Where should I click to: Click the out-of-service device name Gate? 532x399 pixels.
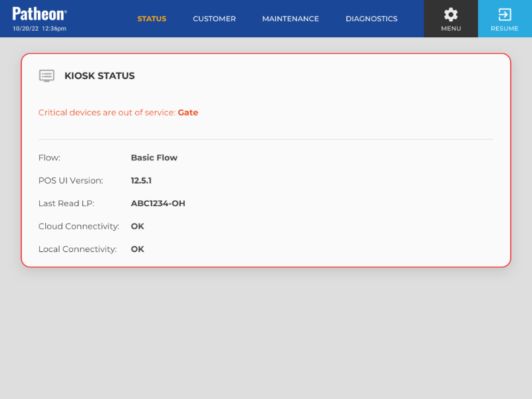188,112
